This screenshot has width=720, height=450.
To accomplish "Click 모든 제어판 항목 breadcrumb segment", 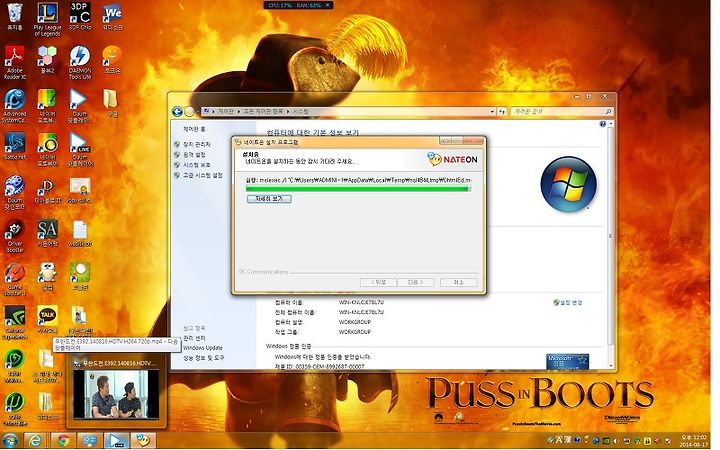I will (x=263, y=112).
